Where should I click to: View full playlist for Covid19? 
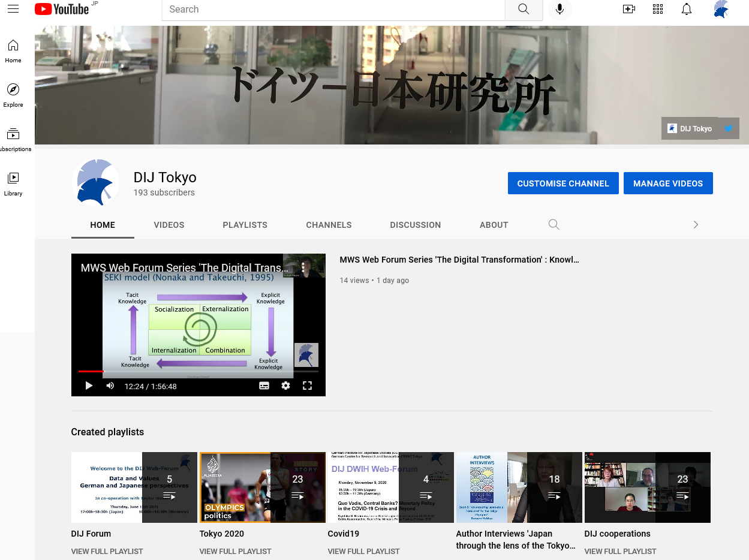tap(364, 552)
